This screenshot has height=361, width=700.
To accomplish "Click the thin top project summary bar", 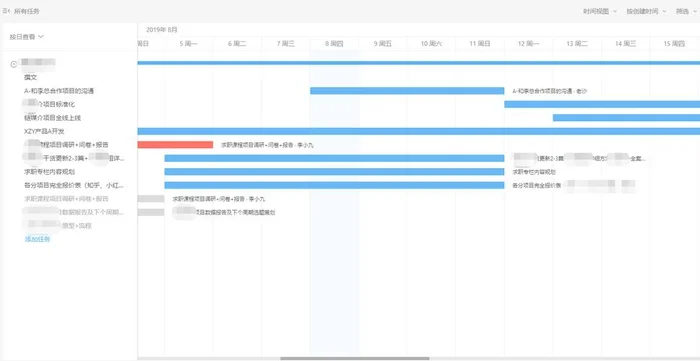I will coord(419,63).
